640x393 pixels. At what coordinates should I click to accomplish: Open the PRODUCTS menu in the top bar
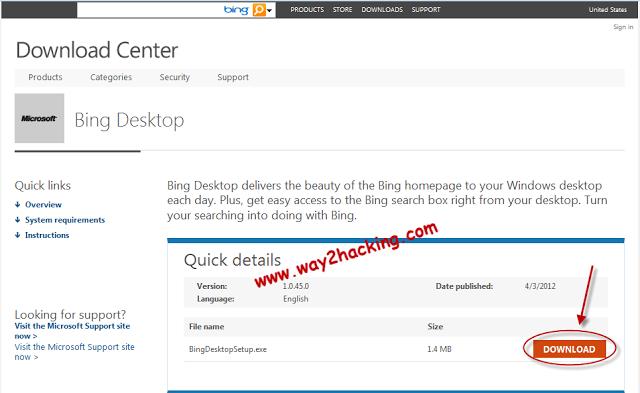coord(307,9)
